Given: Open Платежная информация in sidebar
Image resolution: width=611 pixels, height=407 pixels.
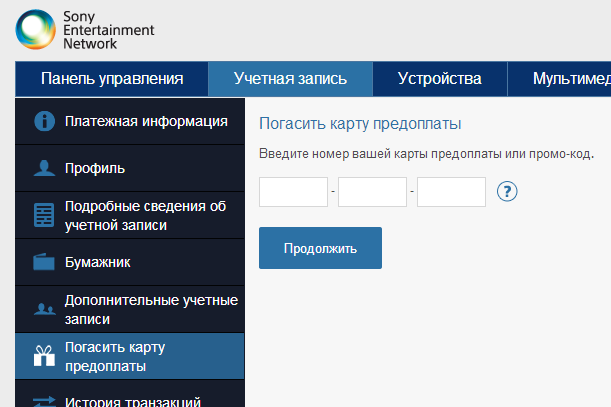Looking at the screenshot, I should (x=130, y=121).
